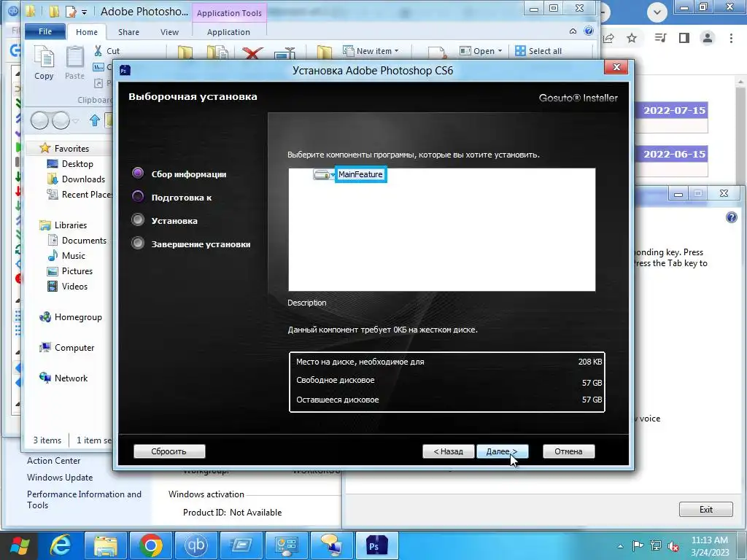Click the Сбросить button
747x560 pixels.
(169, 451)
